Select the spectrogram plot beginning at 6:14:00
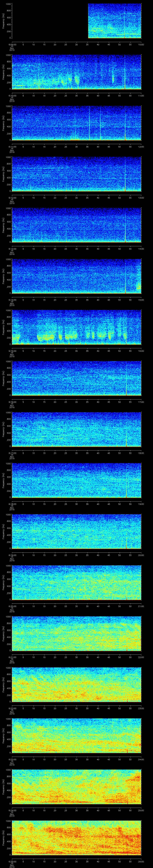Viewport: 153px width, 868px height. (x=77, y=276)
